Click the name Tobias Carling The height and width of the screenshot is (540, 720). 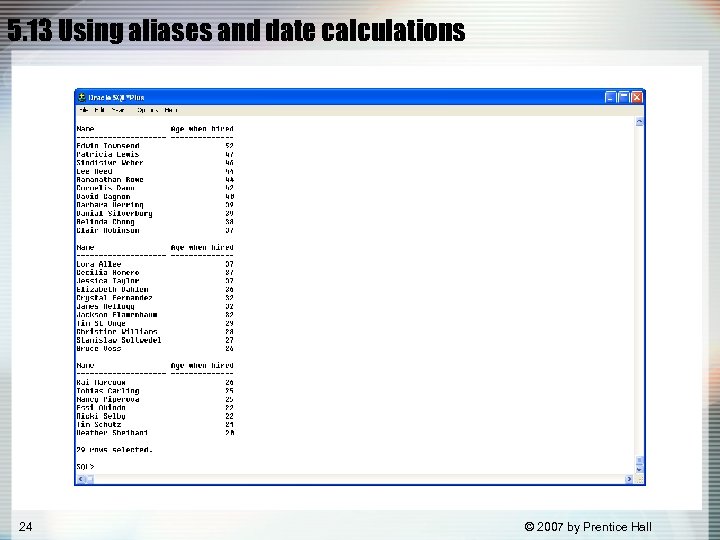click(x=108, y=391)
